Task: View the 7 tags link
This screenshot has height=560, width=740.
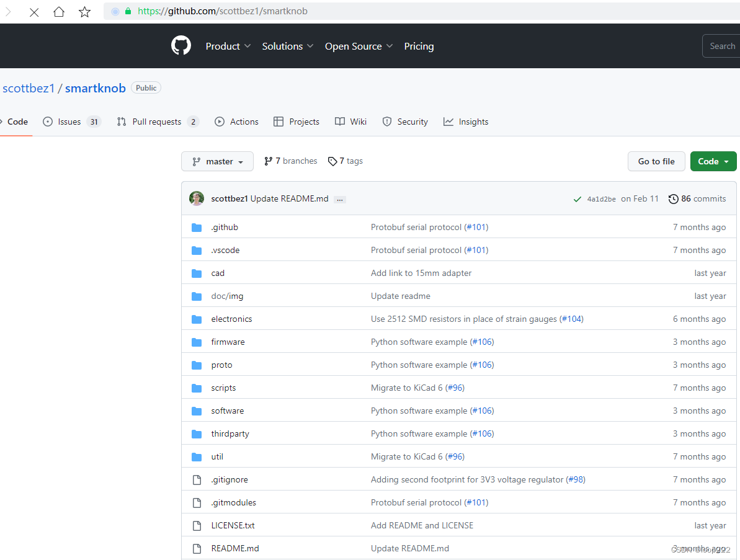Action: [345, 161]
